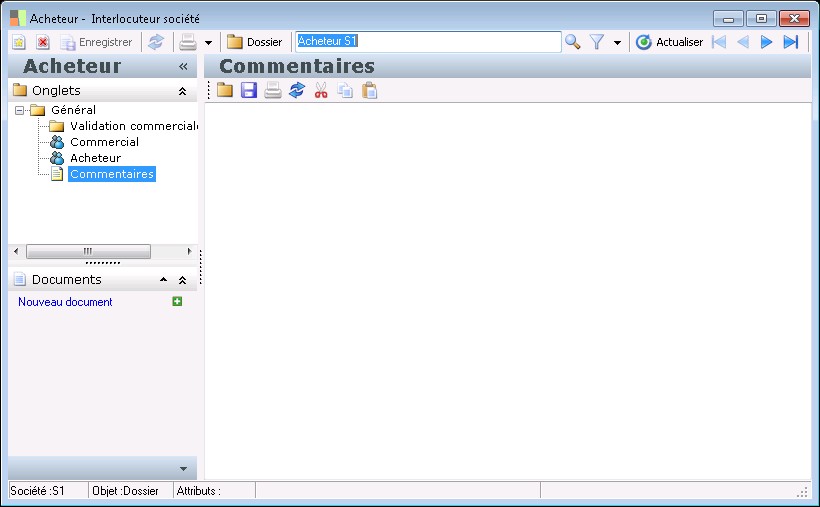
Task: Open the print options dropdown arrow
Action: 208,42
